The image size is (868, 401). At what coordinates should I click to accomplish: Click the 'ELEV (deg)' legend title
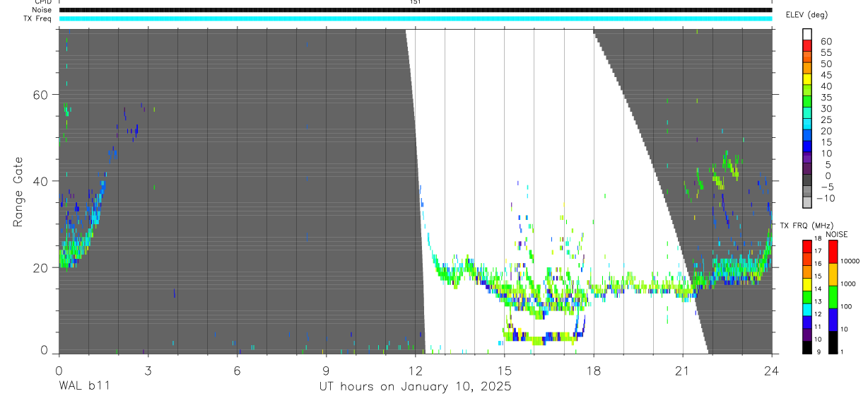point(807,15)
